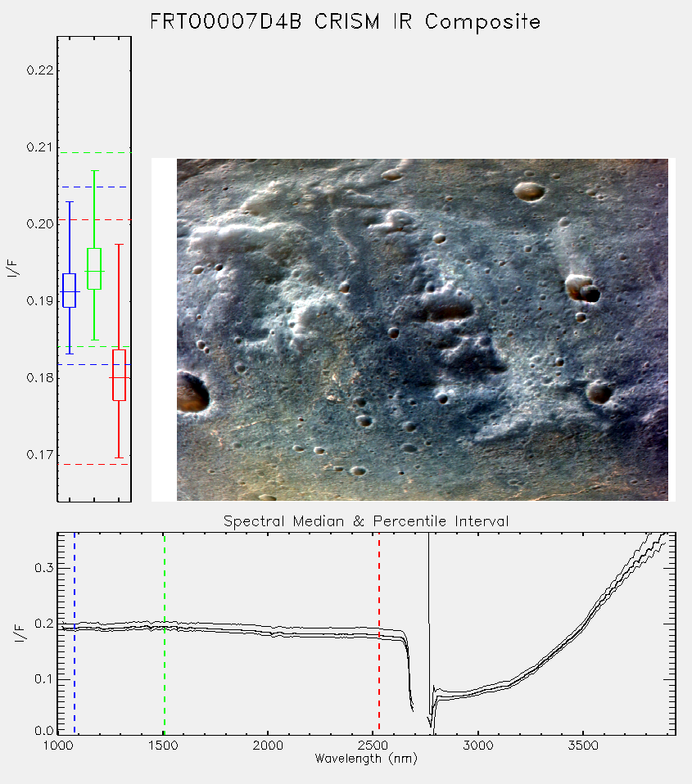Click the lowest red dashed horizontal line

click(94, 465)
